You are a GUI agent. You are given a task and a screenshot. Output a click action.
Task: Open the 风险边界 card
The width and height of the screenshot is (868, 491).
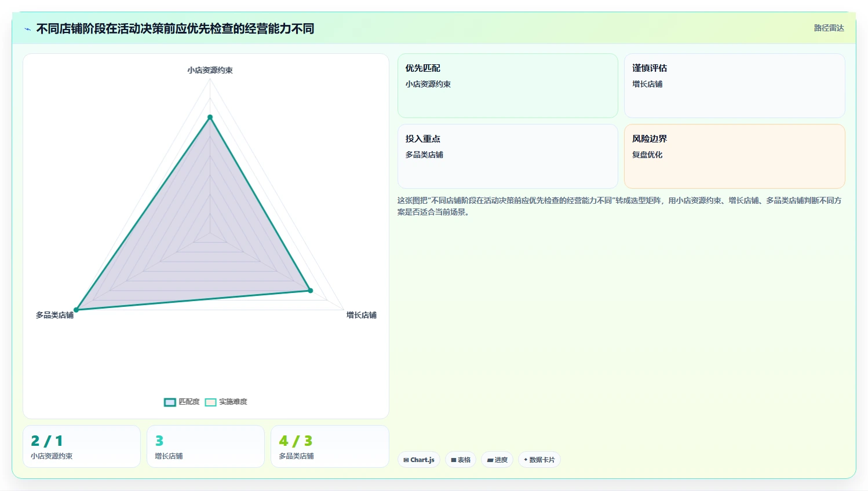tap(734, 156)
